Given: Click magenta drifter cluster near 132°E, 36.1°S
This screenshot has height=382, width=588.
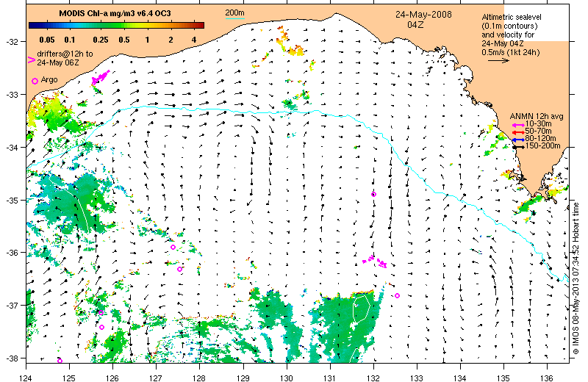Looking at the screenshot, I should point(375,262).
